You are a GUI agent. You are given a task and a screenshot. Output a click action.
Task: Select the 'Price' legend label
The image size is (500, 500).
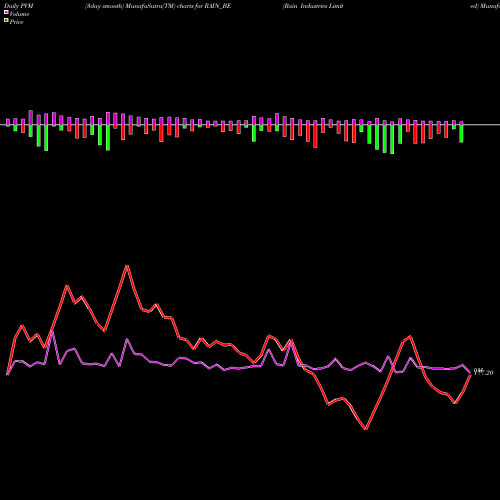click(16, 22)
